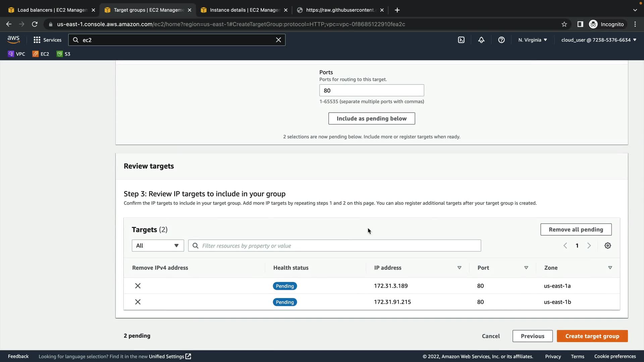This screenshot has width=644, height=362.
Task: Open the help question mark icon
Action: coord(501,40)
